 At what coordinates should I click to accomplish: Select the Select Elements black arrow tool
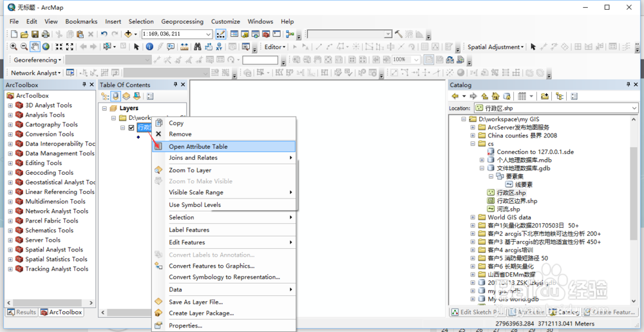pos(137,47)
